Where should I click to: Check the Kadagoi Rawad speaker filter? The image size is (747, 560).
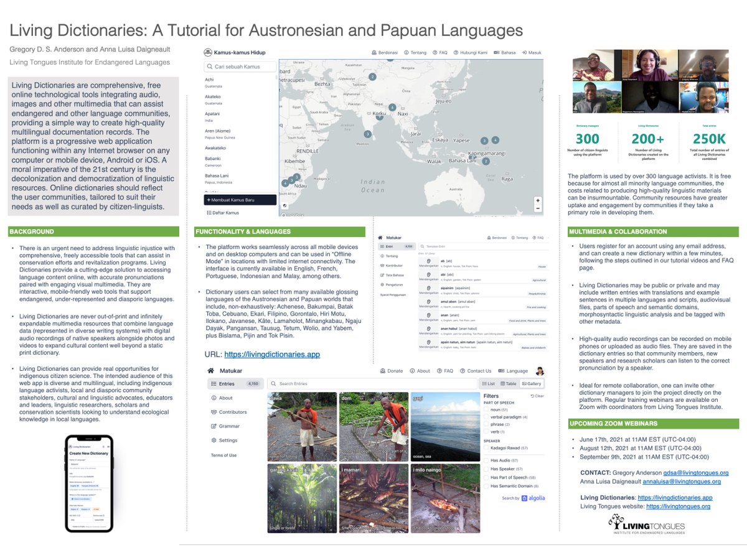coord(487,448)
